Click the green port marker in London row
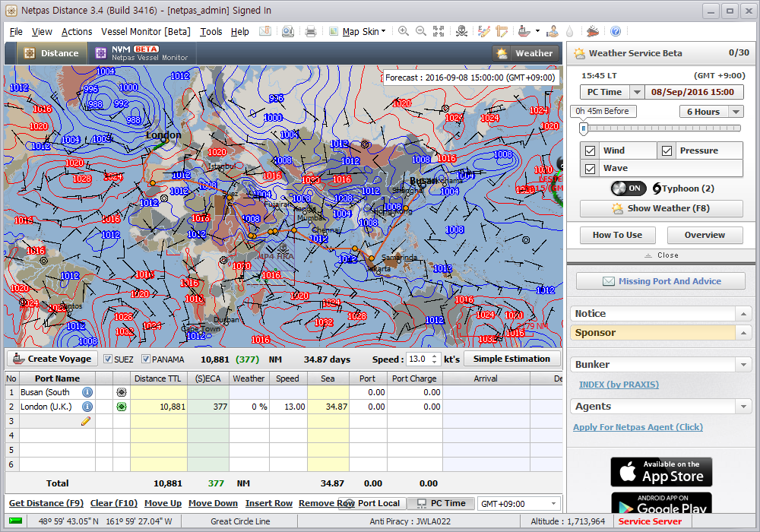Image resolution: width=760 pixels, height=532 pixels. 122,407
